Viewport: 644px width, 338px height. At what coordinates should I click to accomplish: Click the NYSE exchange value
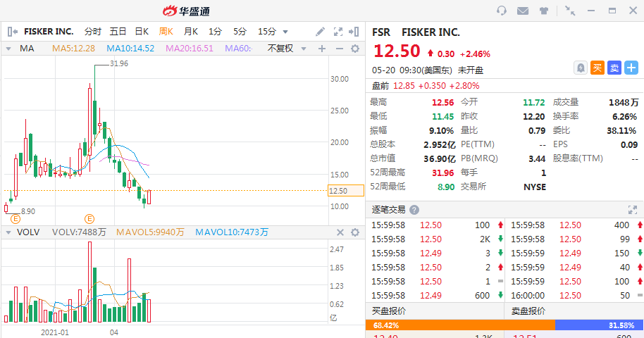pos(535,187)
